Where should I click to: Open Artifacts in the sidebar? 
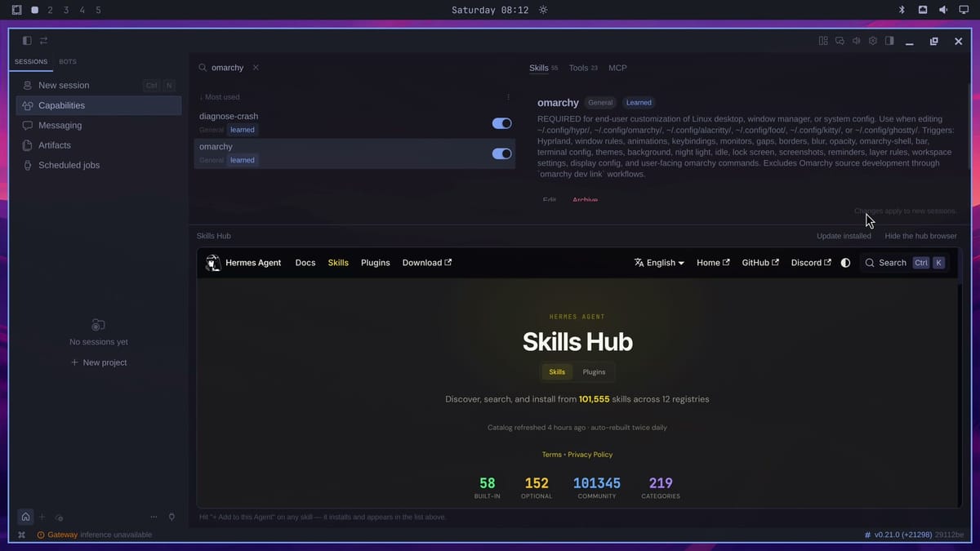click(x=99, y=145)
